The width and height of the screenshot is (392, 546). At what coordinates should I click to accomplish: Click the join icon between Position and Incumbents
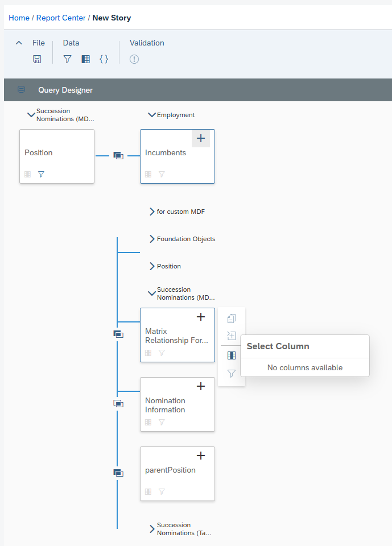(118, 156)
